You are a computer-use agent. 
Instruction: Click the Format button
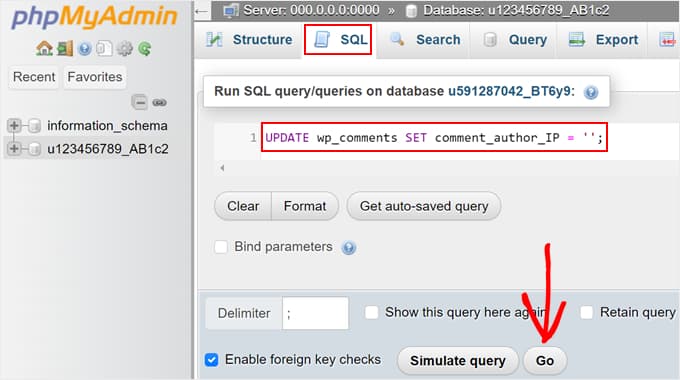(305, 206)
